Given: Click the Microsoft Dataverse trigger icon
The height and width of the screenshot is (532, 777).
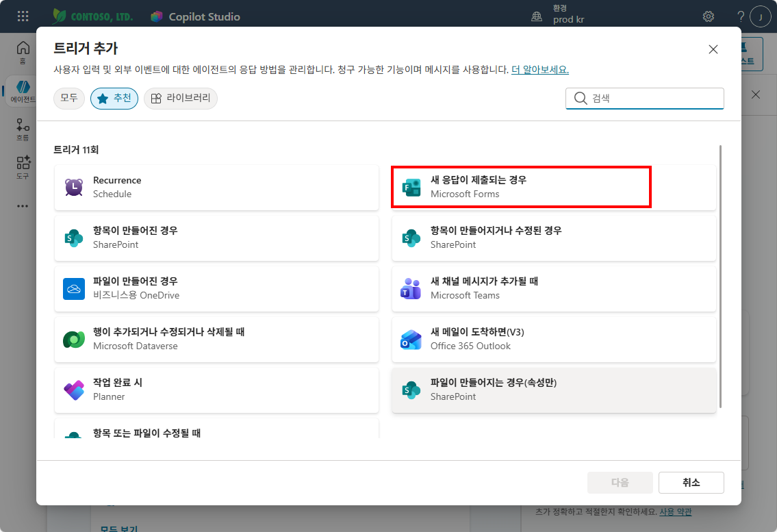Looking at the screenshot, I should coord(74,339).
